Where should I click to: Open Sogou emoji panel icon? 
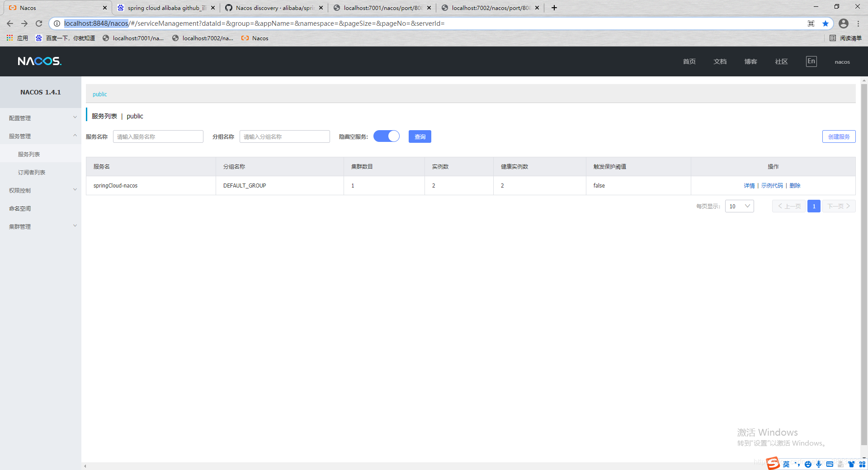point(808,464)
